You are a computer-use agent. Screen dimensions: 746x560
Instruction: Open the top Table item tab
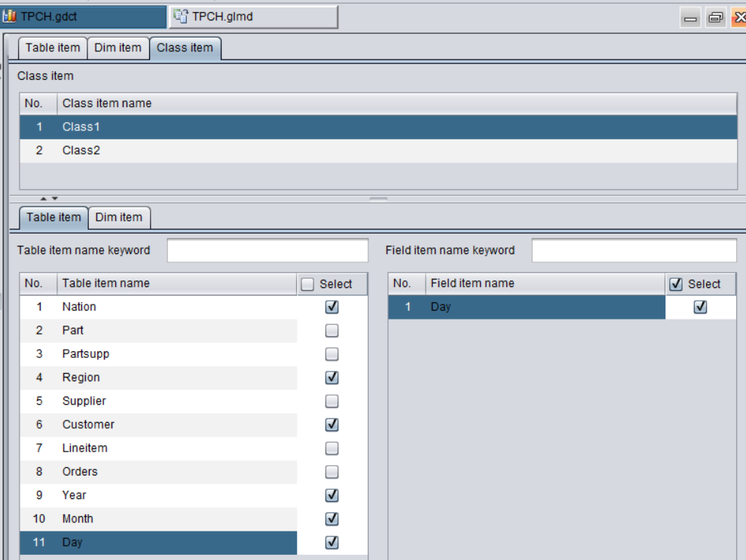53,47
